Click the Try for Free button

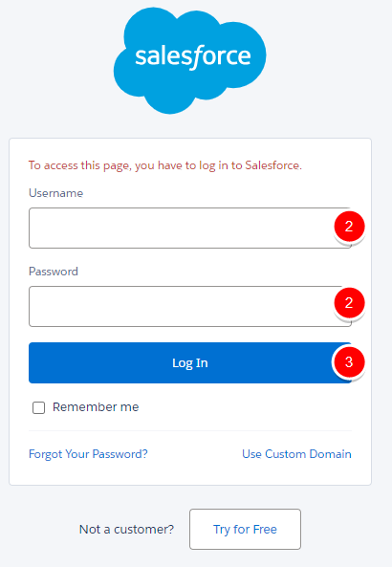(x=245, y=529)
